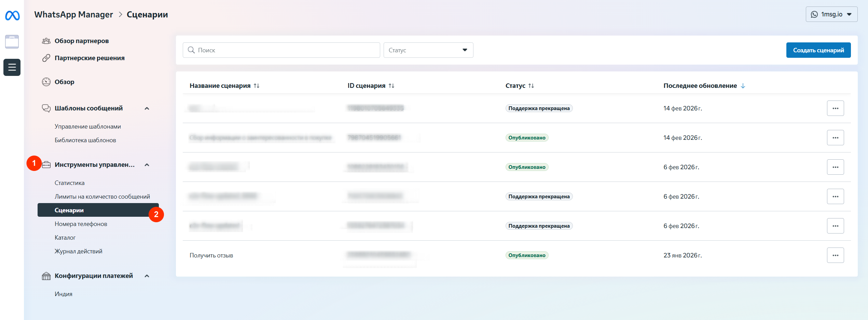Viewport: 868px width, 320px height.
Task: Open more options for first scenario row
Action: click(835, 108)
